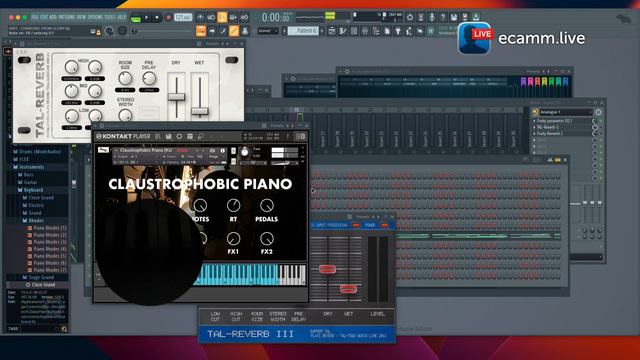Image resolution: width=640 pixels, height=360 pixels.
Task: Click Kontakt Player save disk icon
Action: (x=169, y=136)
